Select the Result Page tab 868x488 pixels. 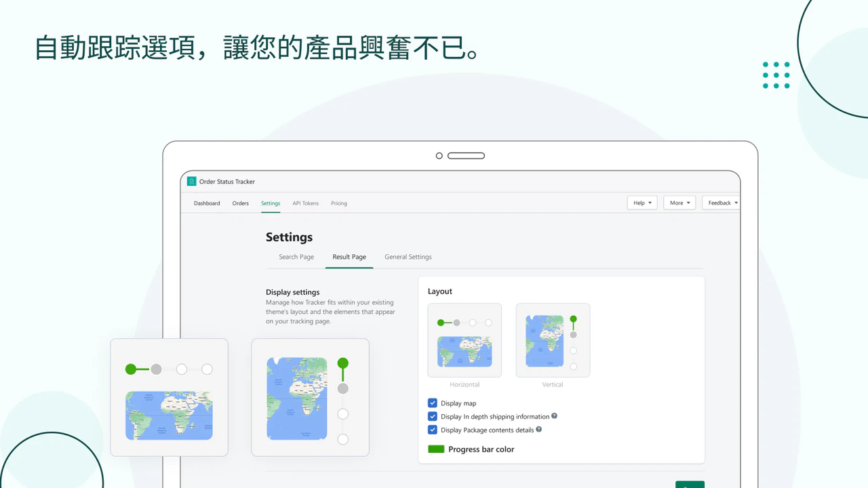349,257
